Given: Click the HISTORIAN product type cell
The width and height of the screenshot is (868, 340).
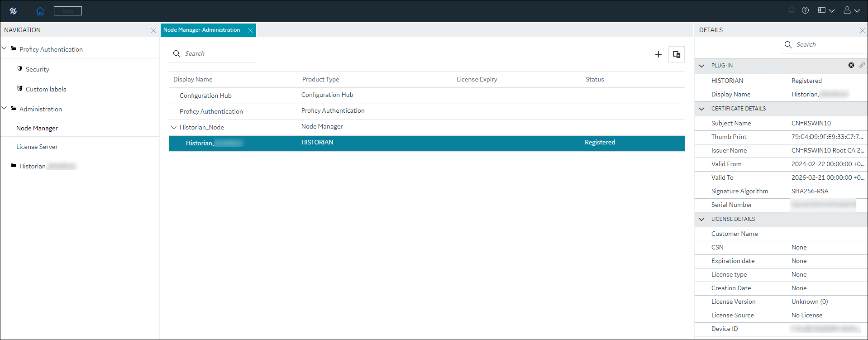Looking at the screenshot, I should (x=317, y=142).
